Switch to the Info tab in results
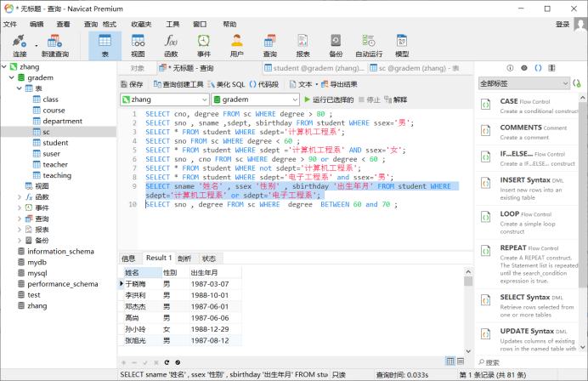This screenshot has width=588, height=381. (128, 259)
